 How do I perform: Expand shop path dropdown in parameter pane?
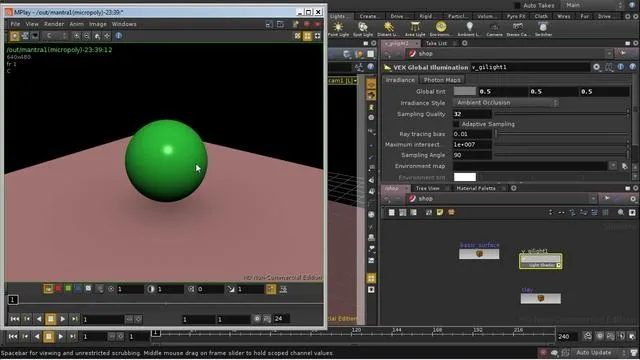609,53
